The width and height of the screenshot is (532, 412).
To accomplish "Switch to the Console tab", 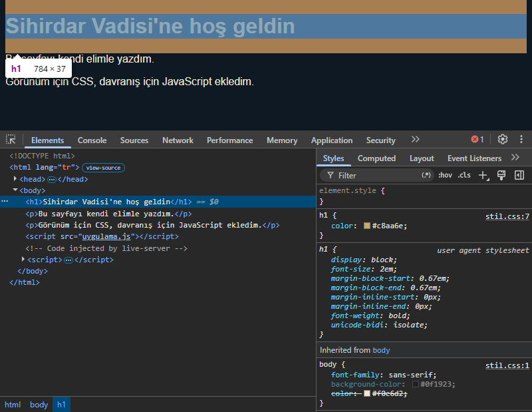I will (x=92, y=140).
